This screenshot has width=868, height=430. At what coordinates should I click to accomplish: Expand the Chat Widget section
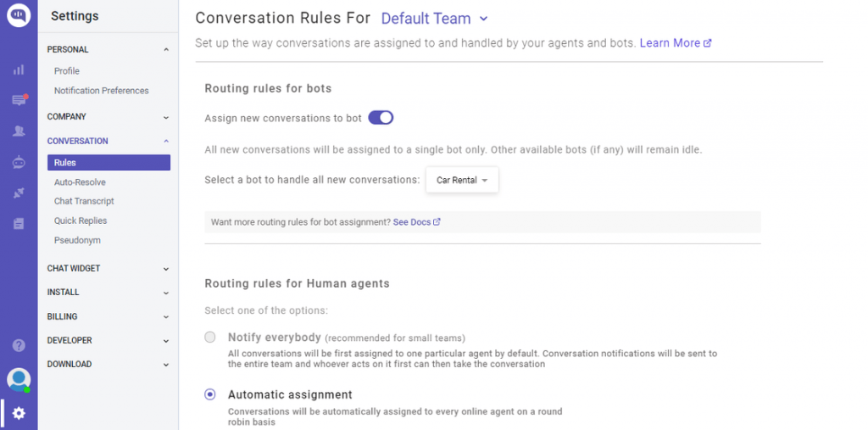coord(108,268)
